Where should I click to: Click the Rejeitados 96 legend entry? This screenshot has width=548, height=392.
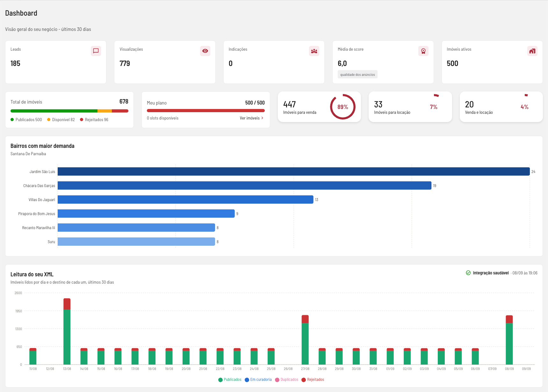pyautogui.click(x=94, y=120)
